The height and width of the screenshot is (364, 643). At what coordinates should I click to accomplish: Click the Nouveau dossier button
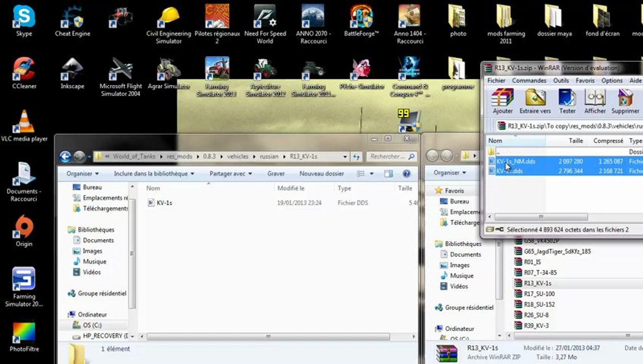pos(321,173)
